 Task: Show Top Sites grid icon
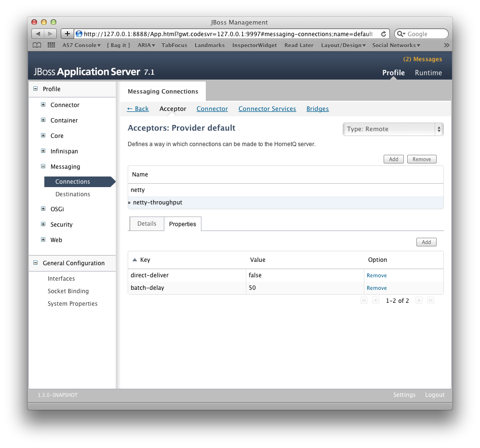(x=51, y=45)
